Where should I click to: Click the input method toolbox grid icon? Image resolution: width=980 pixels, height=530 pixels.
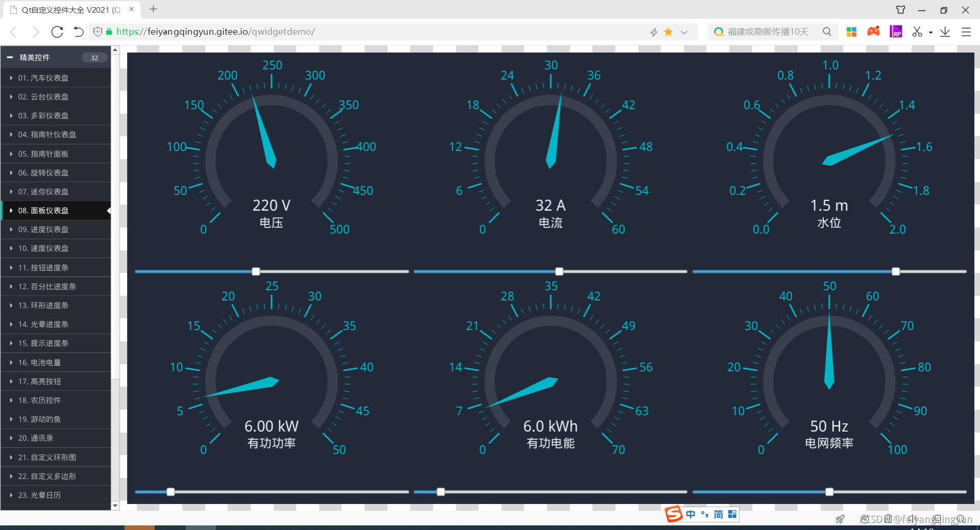pos(732,514)
